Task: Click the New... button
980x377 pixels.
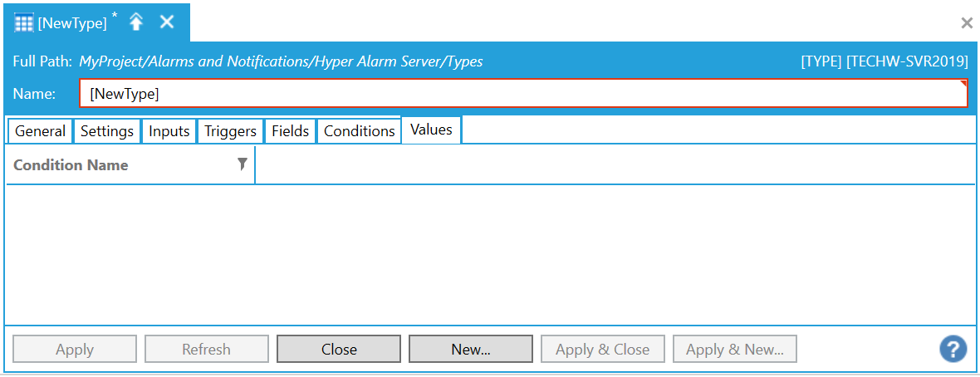Action: (471, 350)
